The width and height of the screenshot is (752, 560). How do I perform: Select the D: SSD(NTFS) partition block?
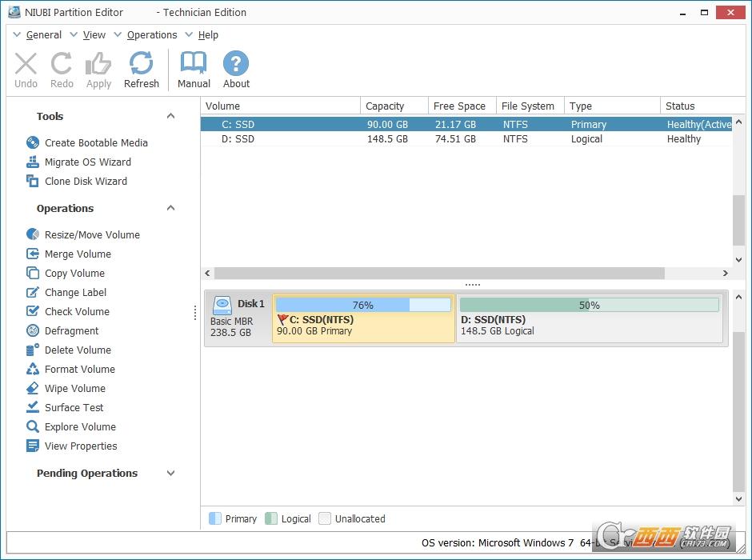[590, 319]
